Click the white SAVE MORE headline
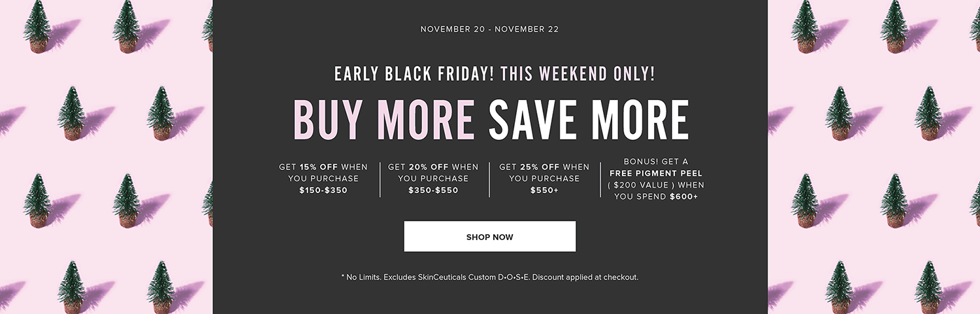 coord(589,120)
